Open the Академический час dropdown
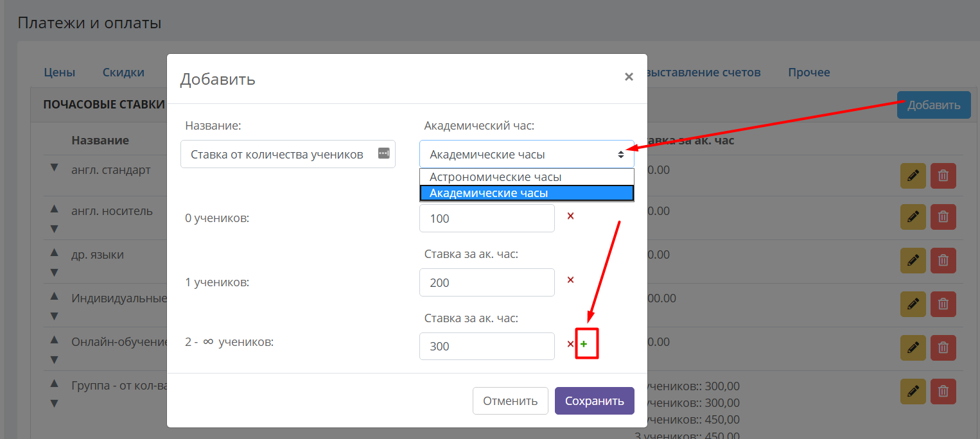Image resolution: width=980 pixels, height=439 pixels. [x=527, y=154]
